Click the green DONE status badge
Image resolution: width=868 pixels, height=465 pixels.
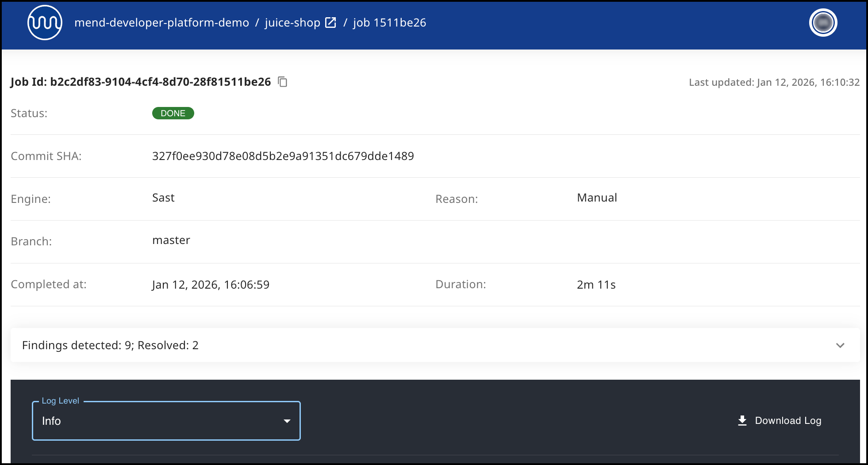(x=173, y=113)
